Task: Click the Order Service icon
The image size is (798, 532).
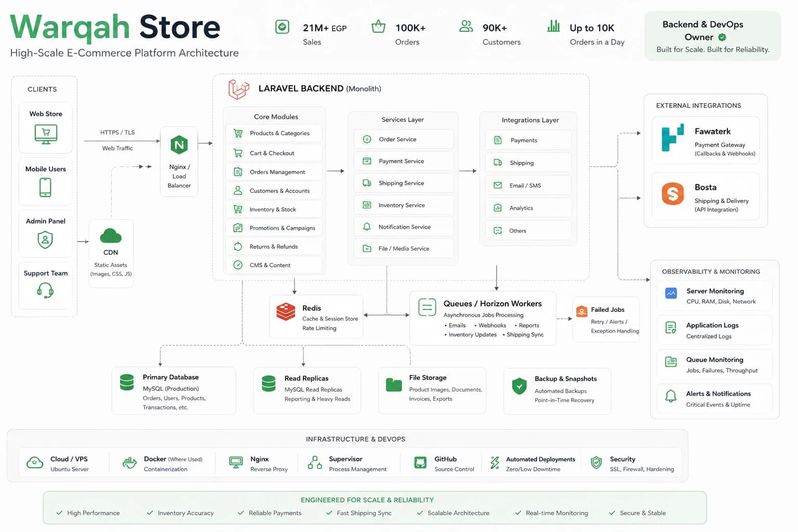Action: (367, 139)
